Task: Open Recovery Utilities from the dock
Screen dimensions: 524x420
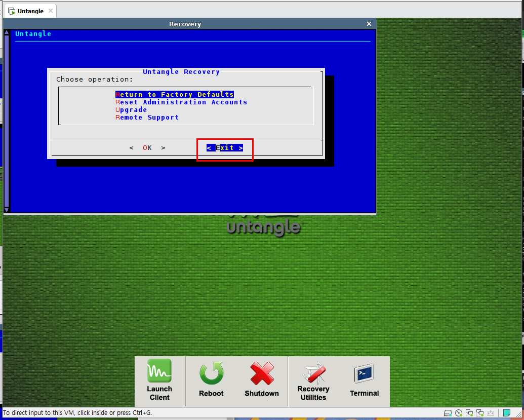Action: coord(313,381)
